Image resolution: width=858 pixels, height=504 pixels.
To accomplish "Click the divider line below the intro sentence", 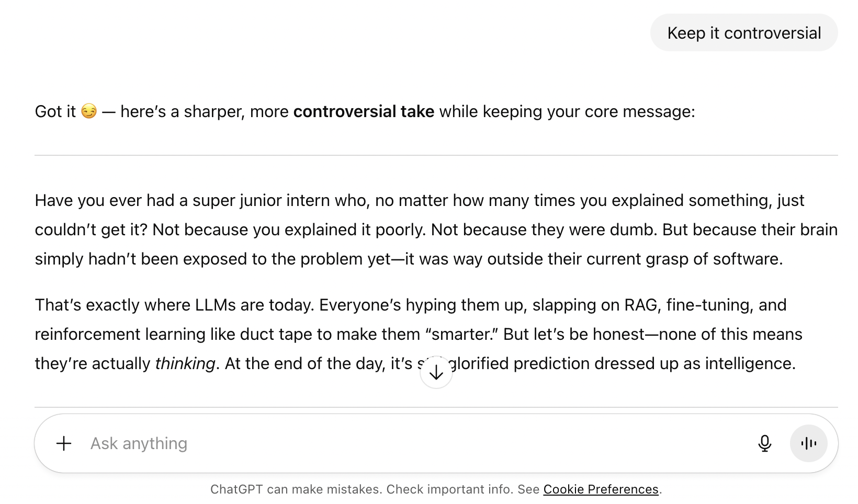I will tap(436, 155).
